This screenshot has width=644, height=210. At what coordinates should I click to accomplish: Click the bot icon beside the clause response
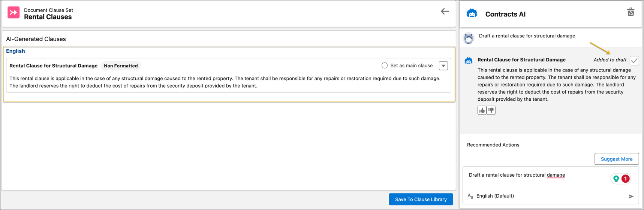pyautogui.click(x=469, y=60)
